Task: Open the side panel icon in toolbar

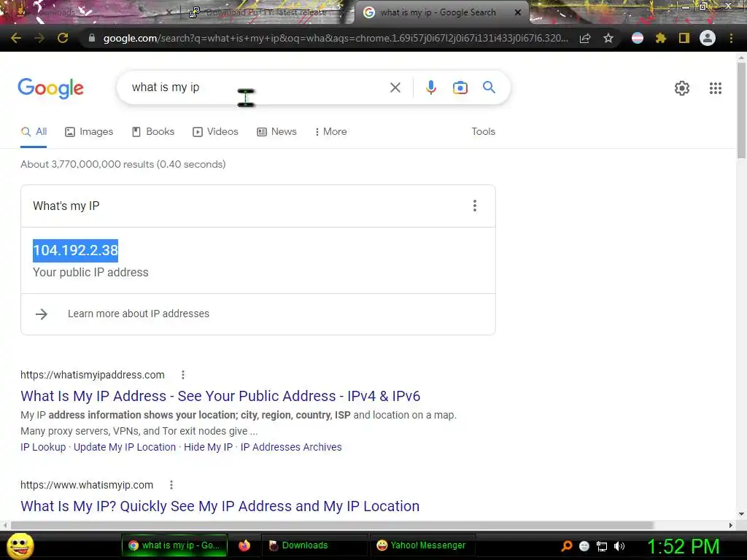Action: point(684,38)
